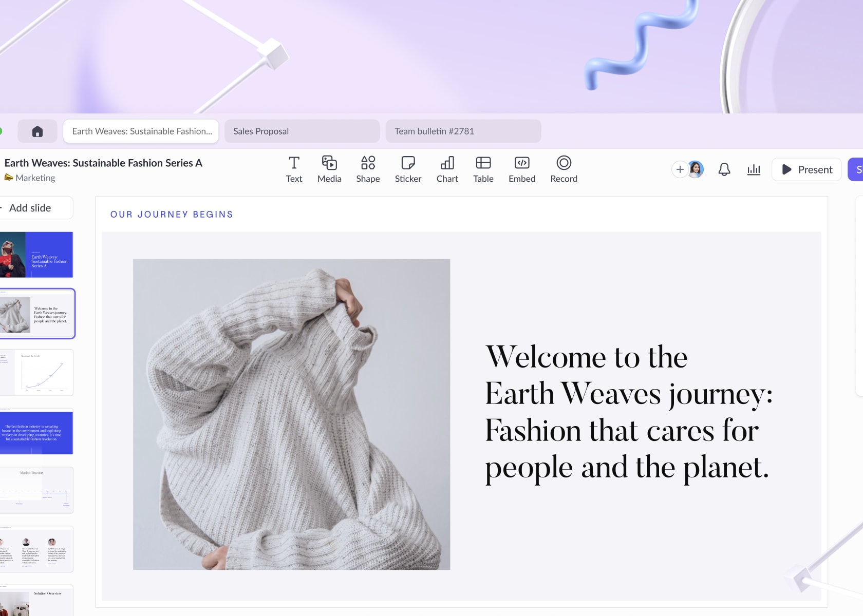Image resolution: width=863 pixels, height=616 pixels.
Task: Select the Text tool
Action: 294,169
